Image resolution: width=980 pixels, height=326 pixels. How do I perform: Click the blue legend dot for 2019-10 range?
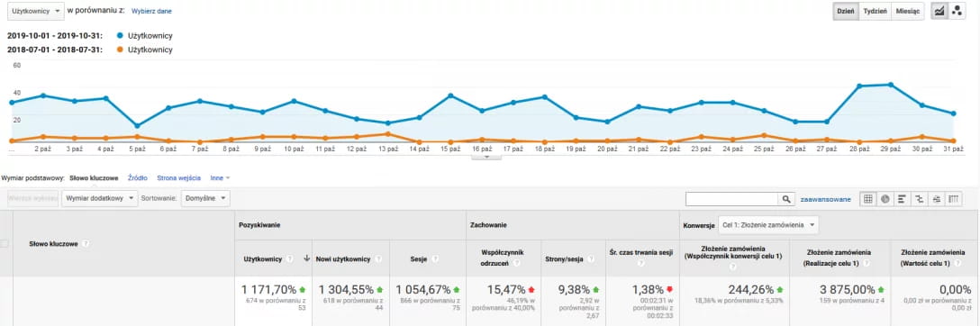pos(120,36)
